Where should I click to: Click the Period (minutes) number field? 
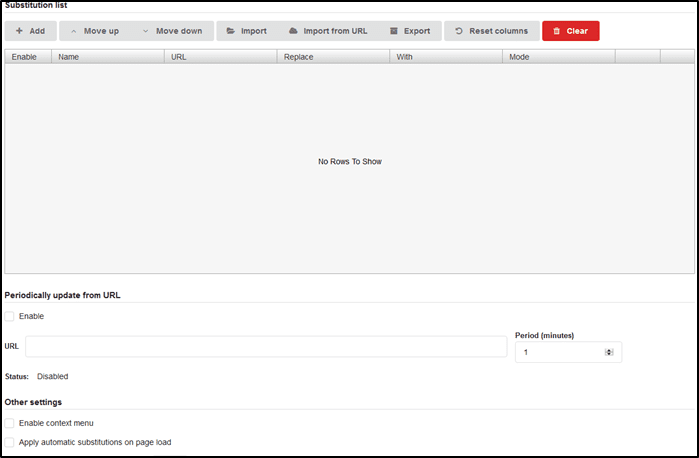click(568, 352)
